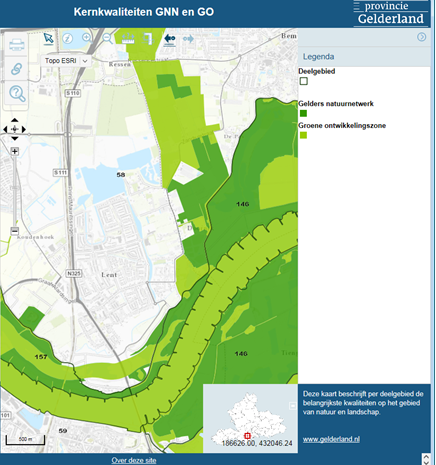The height and width of the screenshot is (465, 436).
Task: Select the arrow pointer selection tool
Action: pos(48,39)
